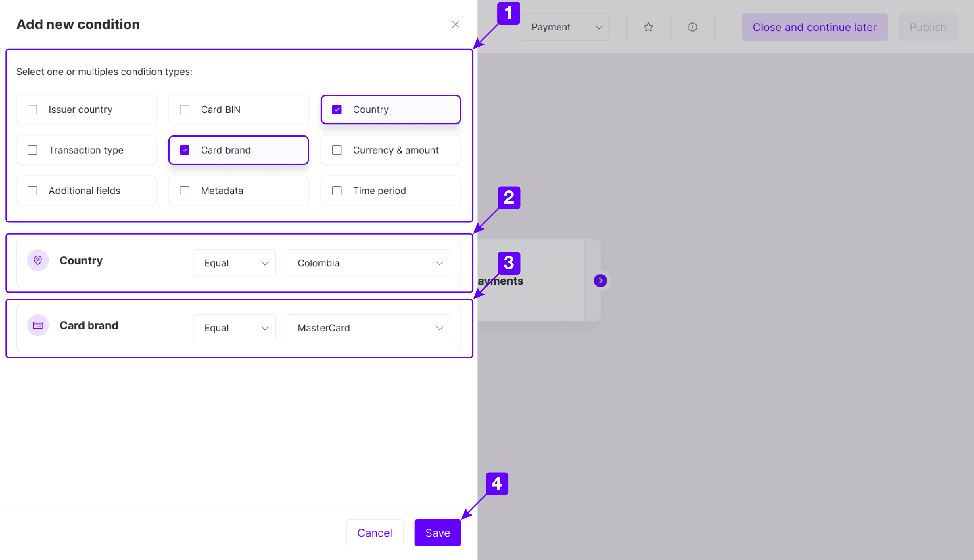The width and height of the screenshot is (974, 560).
Task: Check the Issuer country checkbox
Action: [33, 110]
